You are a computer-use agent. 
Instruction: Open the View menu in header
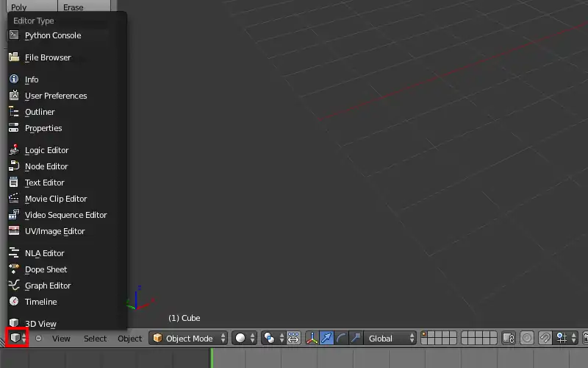tap(61, 339)
